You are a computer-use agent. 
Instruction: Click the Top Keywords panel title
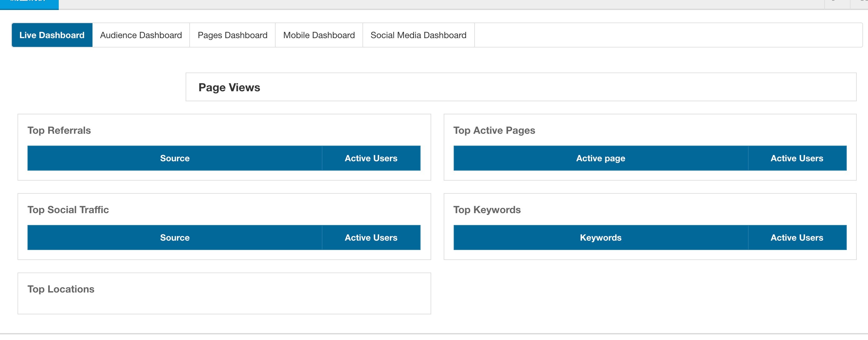coord(487,210)
